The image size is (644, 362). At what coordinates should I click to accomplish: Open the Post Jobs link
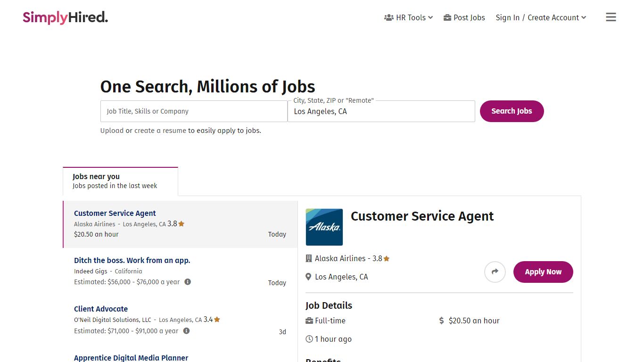click(x=464, y=17)
